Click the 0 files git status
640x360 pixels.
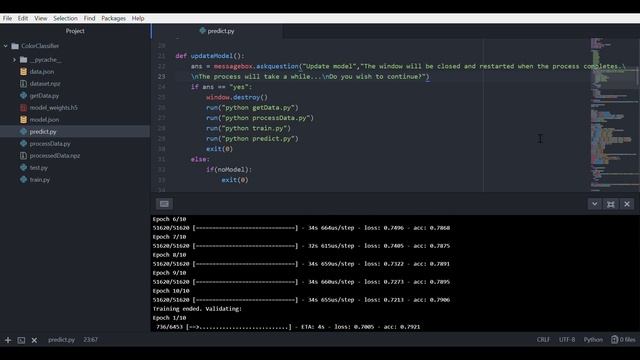pos(623,340)
